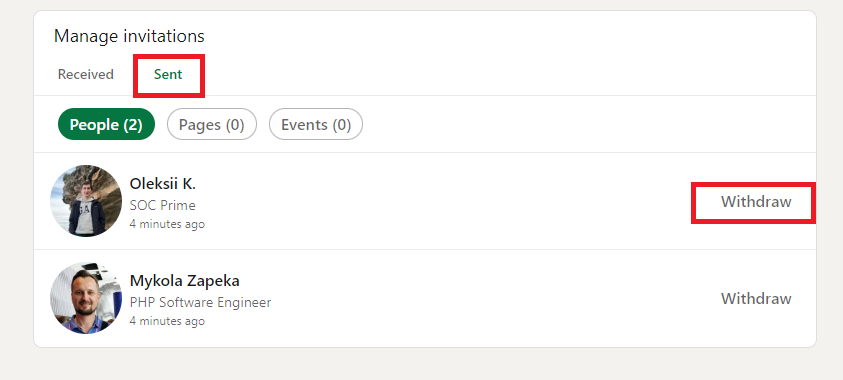
Task: Enable the Events (0) filter pill
Action: tap(316, 124)
